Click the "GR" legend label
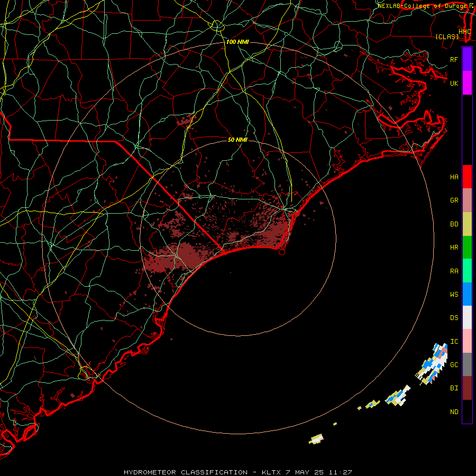This screenshot has width=476, height=476. pyautogui.click(x=454, y=200)
